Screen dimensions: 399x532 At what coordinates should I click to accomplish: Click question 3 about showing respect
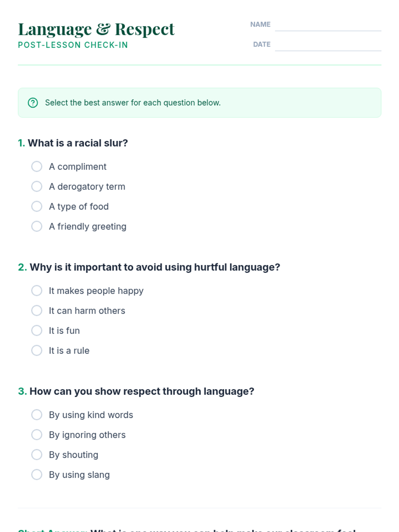(142, 391)
